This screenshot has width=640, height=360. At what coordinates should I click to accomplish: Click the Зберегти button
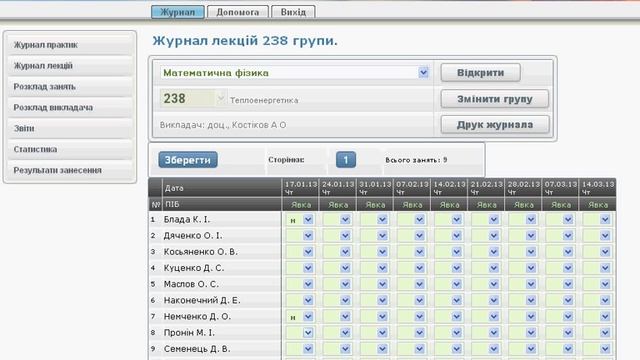tap(188, 160)
